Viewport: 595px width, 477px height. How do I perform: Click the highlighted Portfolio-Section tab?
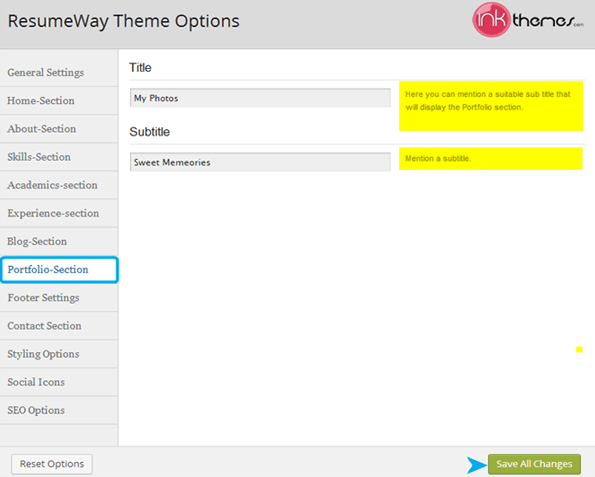(60, 269)
